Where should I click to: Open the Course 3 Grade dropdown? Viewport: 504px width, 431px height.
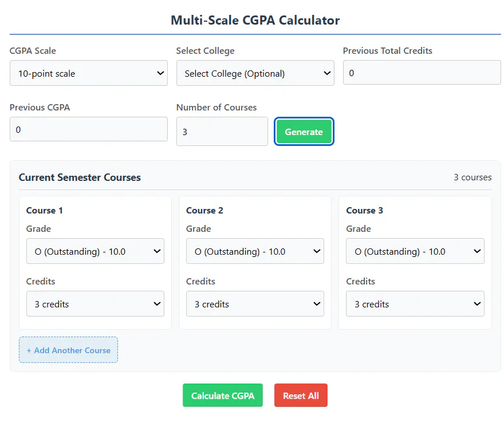click(x=415, y=251)
